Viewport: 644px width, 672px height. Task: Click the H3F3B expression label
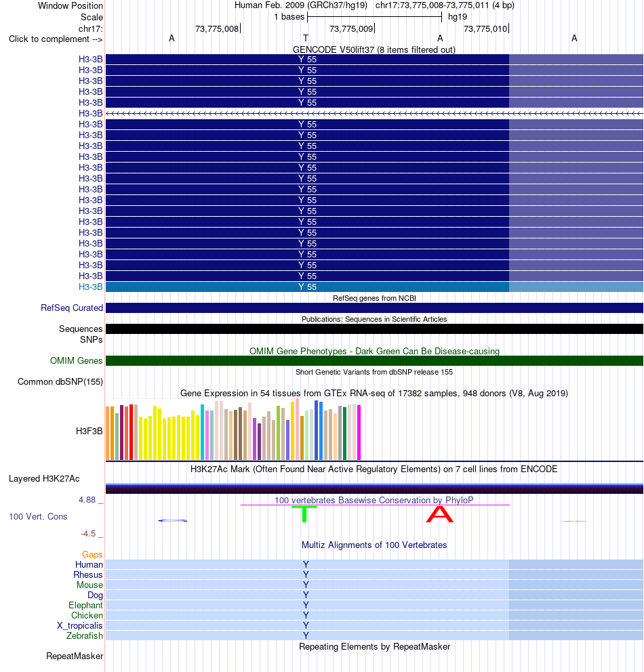[89, 431]
